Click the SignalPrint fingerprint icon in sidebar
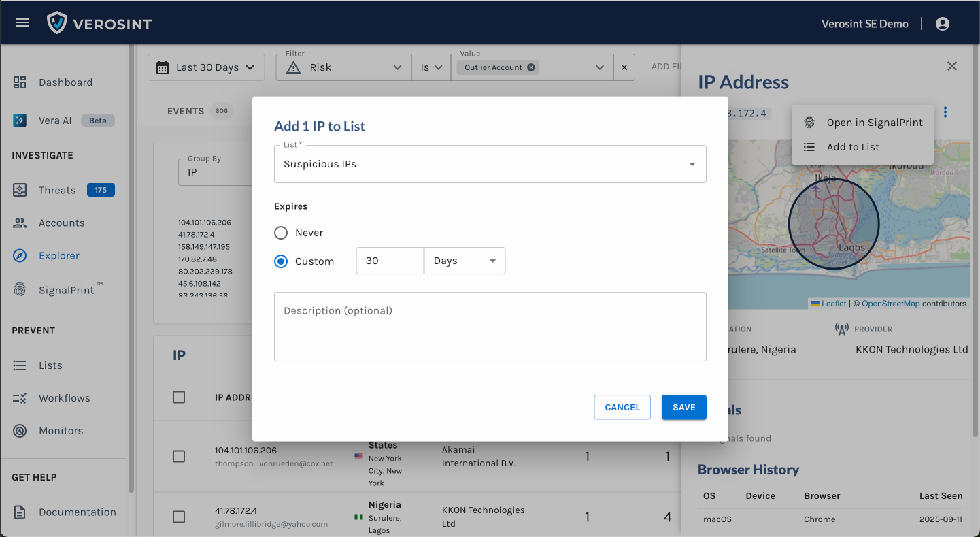980x537 pixels. click(x=20, y=290)
